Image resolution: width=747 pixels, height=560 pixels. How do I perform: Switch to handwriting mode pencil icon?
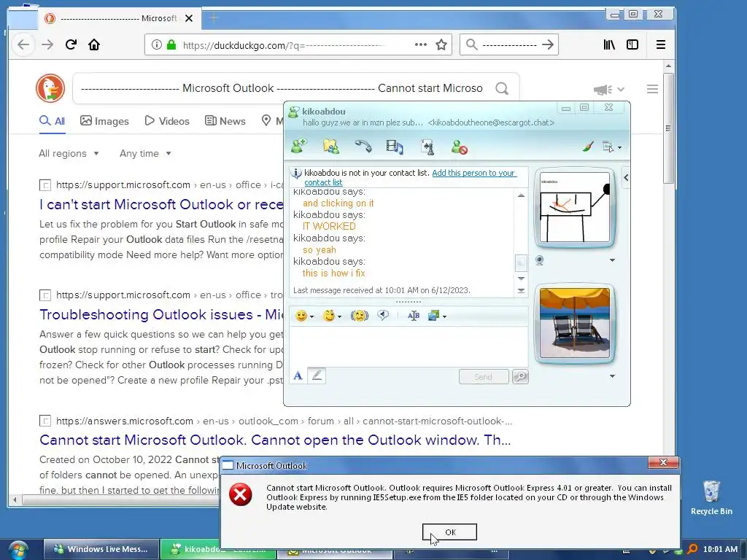(317, 376)
